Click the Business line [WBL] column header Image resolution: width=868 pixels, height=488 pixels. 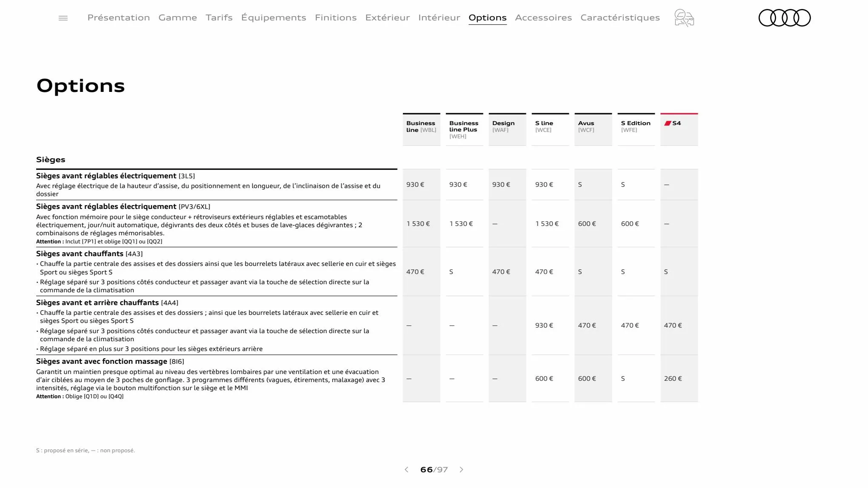(422, 129)
